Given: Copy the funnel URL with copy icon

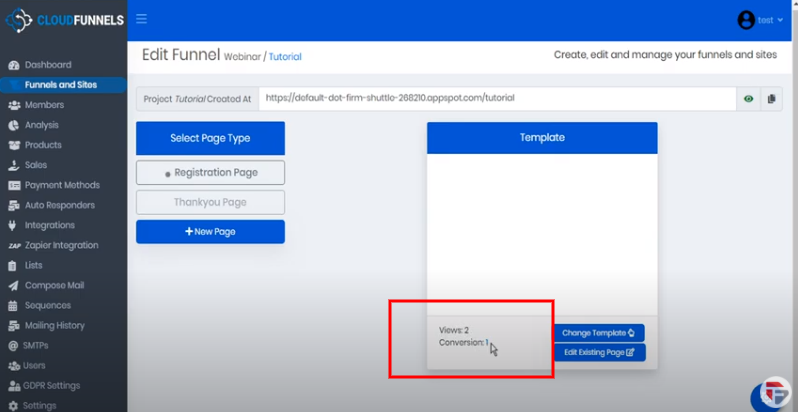Looking at the screenshot, I should pos(771,99).
